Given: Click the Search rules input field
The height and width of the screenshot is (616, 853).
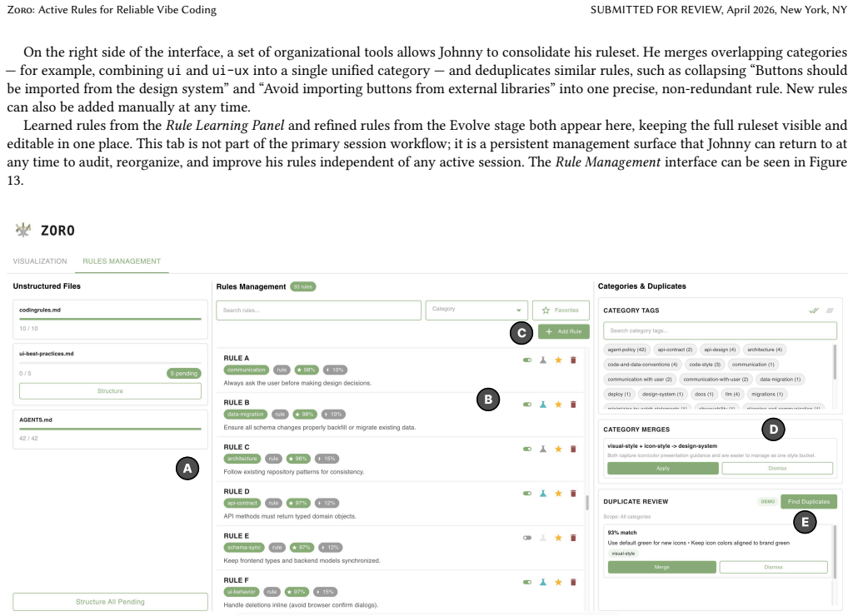Looking at the screenshot, I should (318, 310).
